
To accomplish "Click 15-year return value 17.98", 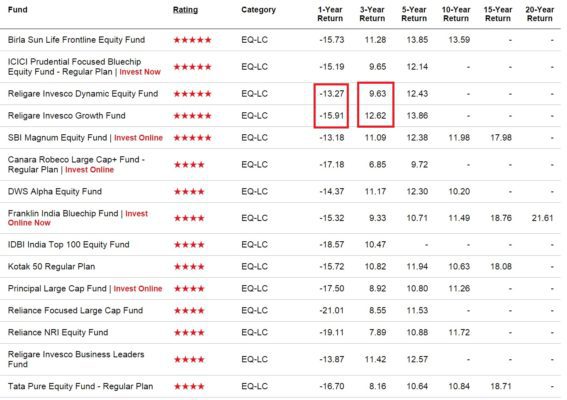I will [x=501, y=137].
